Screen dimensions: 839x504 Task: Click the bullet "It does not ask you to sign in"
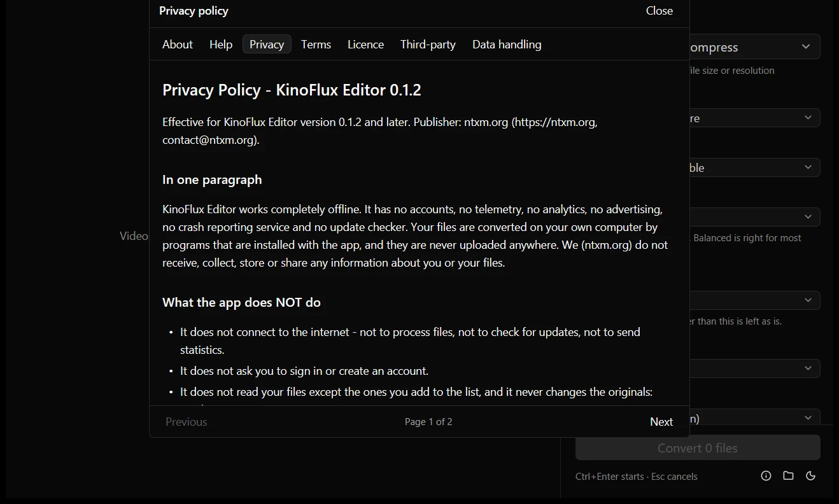304,371
